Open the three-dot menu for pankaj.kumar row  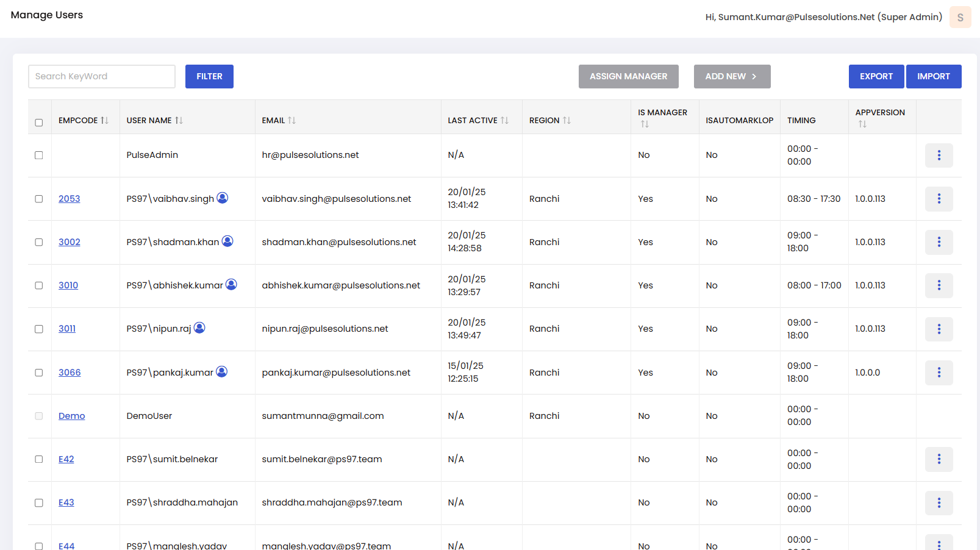pos(939,373)
